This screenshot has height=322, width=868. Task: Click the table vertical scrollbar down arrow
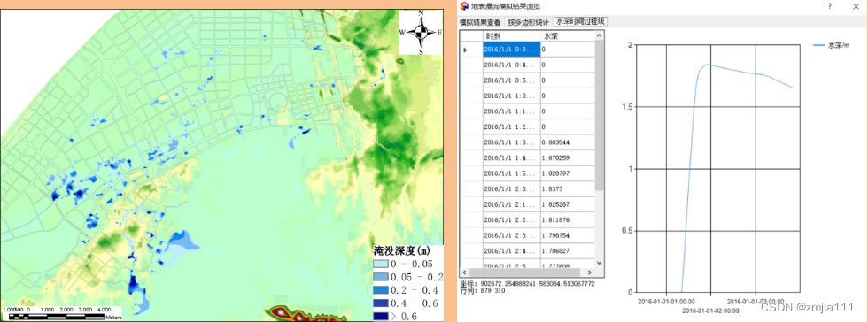(599, 263)
